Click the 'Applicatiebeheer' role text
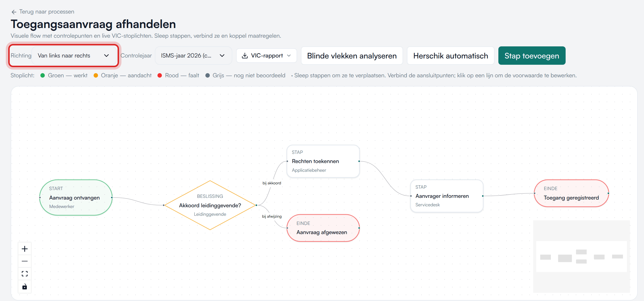644x301 pixels. click(309, 170)
